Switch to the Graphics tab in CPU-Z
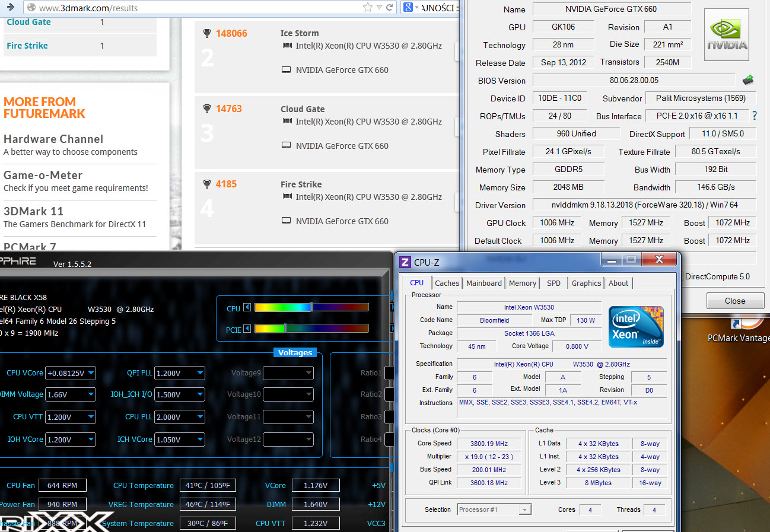770x532 pixels. pos(587,283)
